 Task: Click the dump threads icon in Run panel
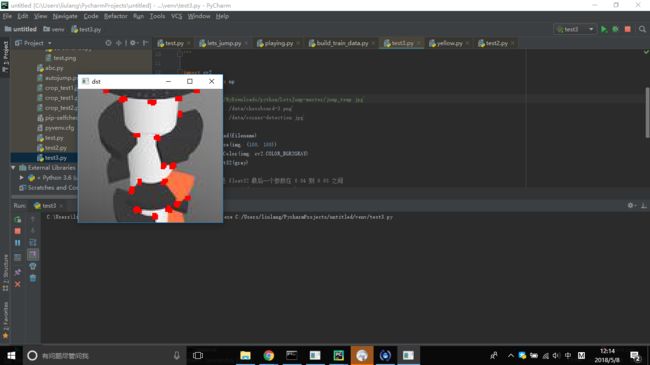tap(18, 257)
